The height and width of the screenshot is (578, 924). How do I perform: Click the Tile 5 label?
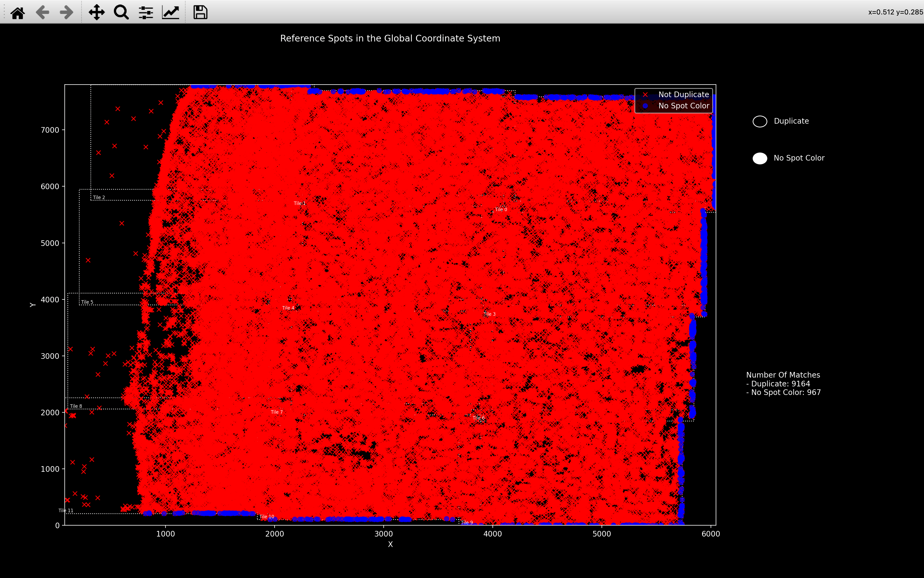(x=87, y=302)
